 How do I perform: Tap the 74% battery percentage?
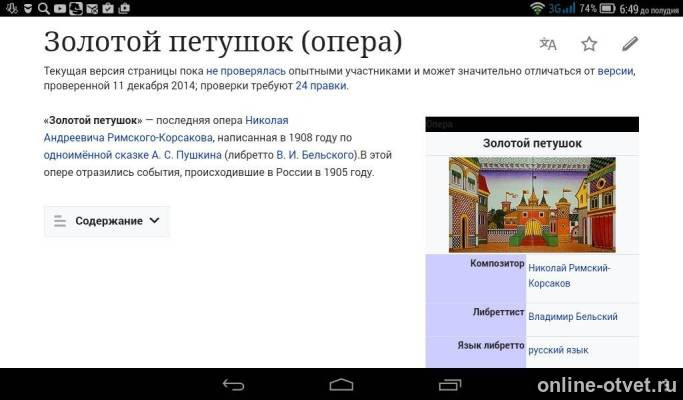coord(588,8)
